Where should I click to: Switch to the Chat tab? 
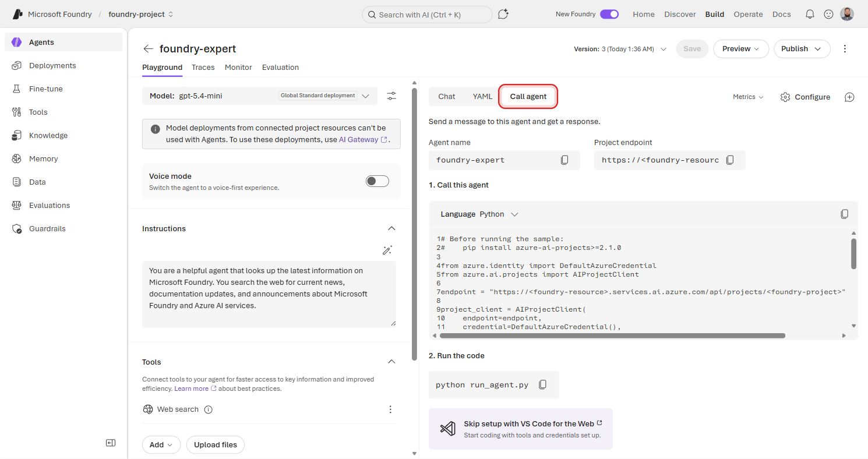tap(447, 97)
